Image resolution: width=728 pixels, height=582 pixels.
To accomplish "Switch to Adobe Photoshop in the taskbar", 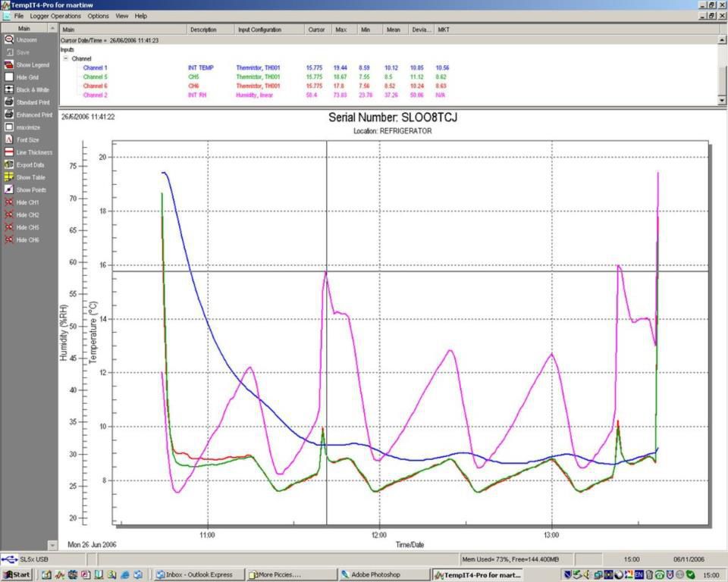I will [x=375, y=574].
